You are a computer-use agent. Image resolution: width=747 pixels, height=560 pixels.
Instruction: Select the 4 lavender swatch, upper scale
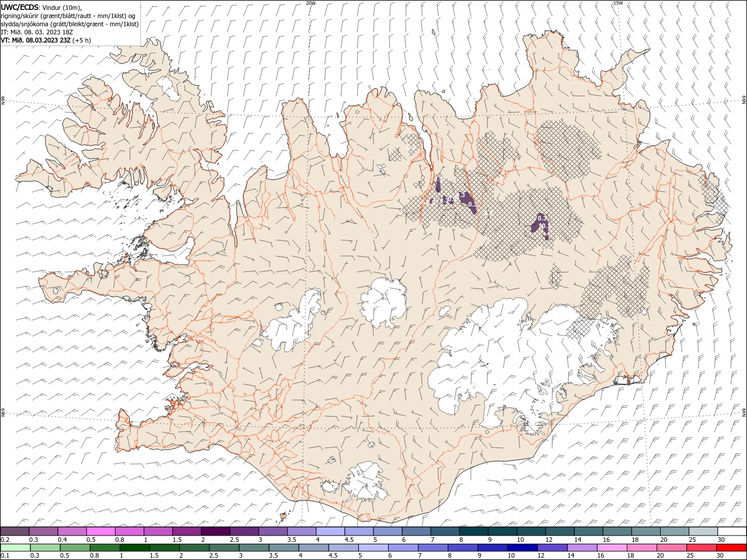coord(330,531)
